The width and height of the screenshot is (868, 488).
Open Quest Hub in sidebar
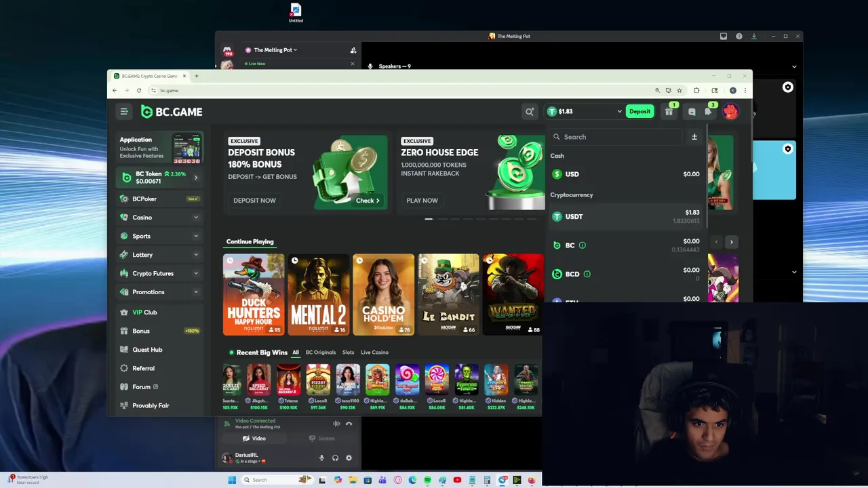[x=159, y=350]
